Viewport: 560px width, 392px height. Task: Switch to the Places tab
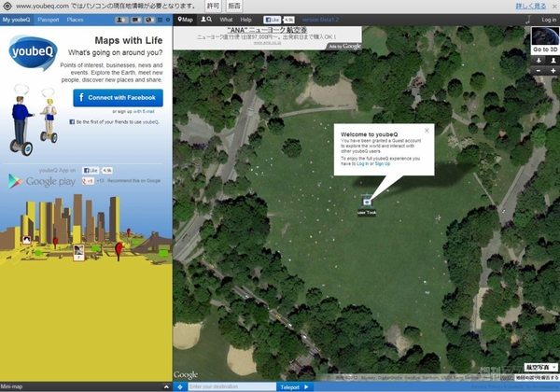[x=75, y=20]
